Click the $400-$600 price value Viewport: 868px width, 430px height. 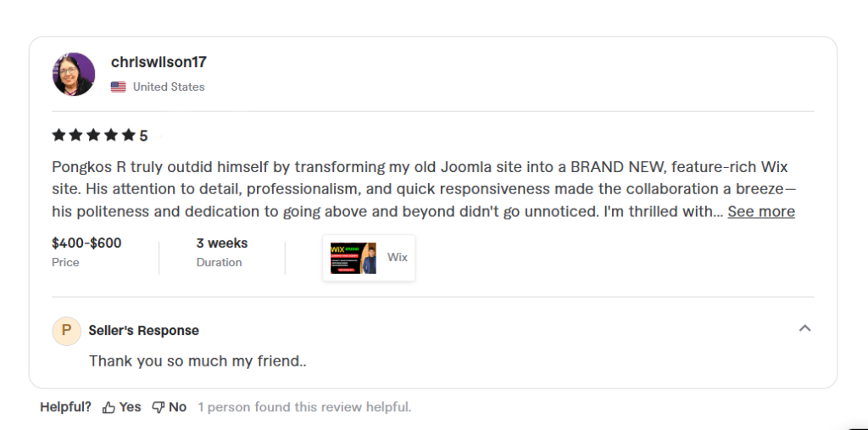coord(86,243)
